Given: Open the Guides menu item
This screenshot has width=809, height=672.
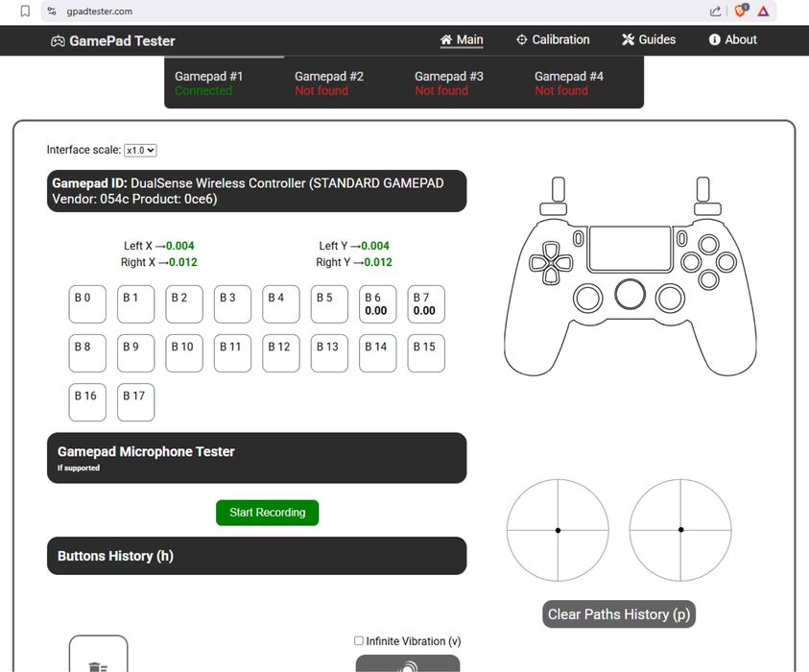Looking at the screenshot, I should (x=649, y=39).
